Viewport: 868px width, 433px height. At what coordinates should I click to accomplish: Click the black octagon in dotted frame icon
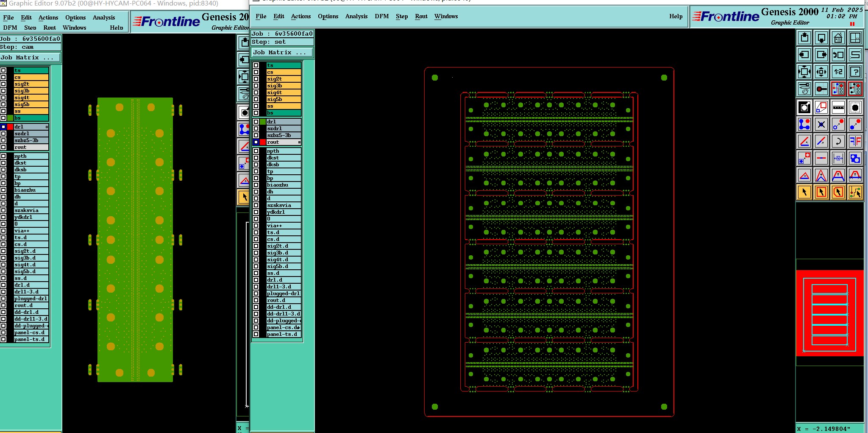click(855, 108)
